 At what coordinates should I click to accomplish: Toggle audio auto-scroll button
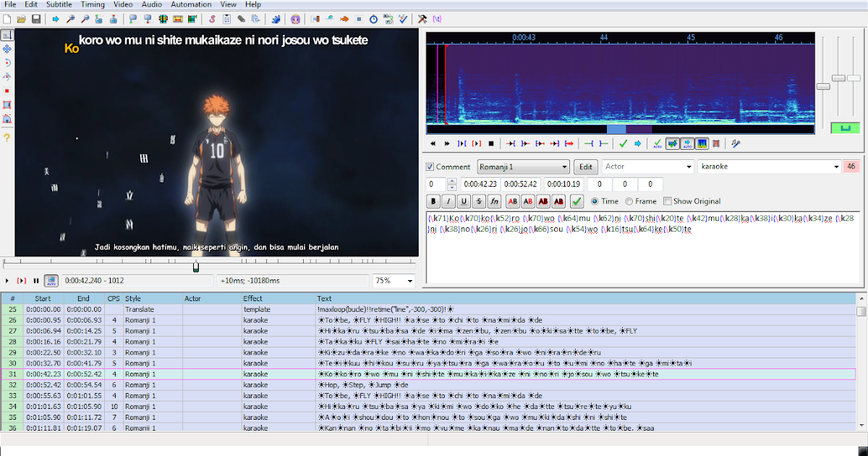coord(687,143)
